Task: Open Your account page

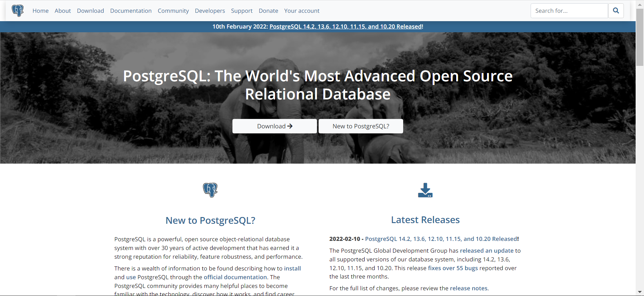Action: click(x=302, y=11)
